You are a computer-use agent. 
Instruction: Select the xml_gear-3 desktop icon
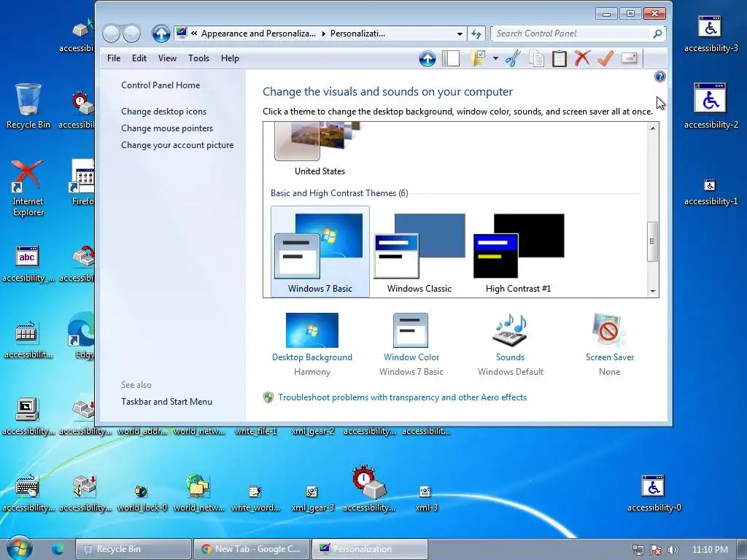(312, 498)
